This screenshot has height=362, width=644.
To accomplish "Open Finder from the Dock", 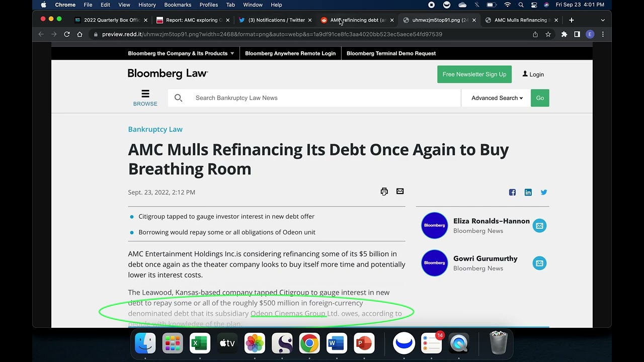I will click(145, 343).
